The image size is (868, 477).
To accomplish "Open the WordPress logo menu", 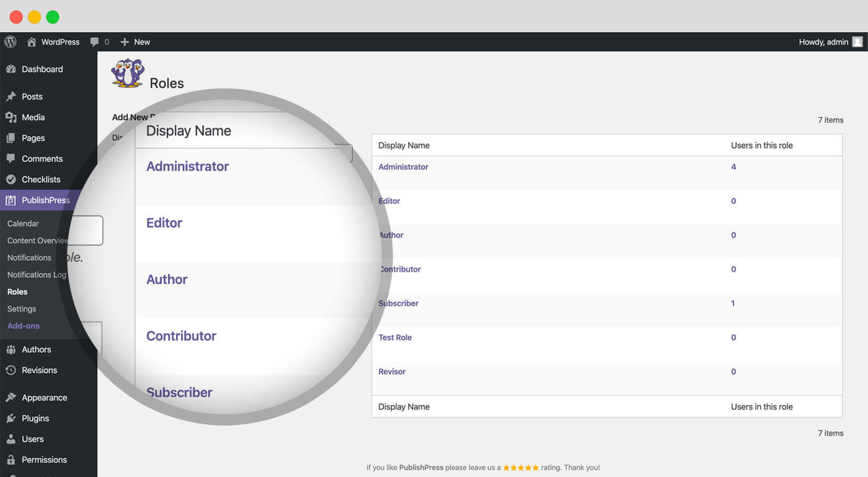I will click(x=11, y=42).
